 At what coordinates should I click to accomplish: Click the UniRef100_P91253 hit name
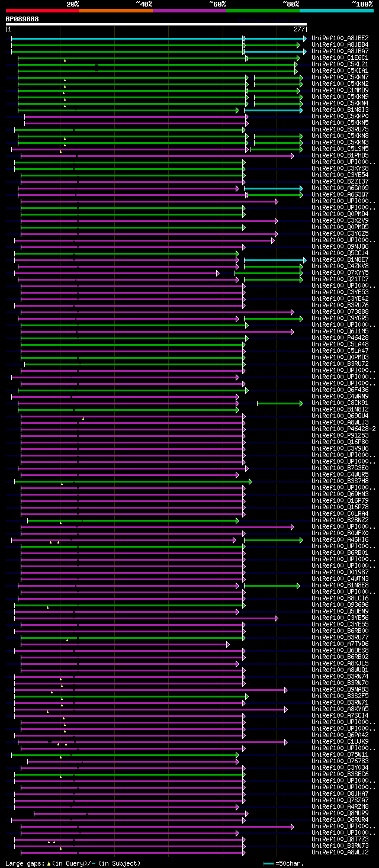point(340,435)
